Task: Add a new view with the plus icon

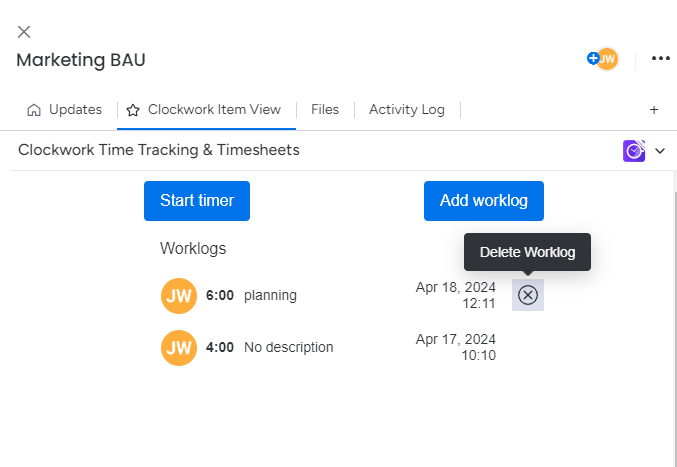Action: click(x=654, y=110)
